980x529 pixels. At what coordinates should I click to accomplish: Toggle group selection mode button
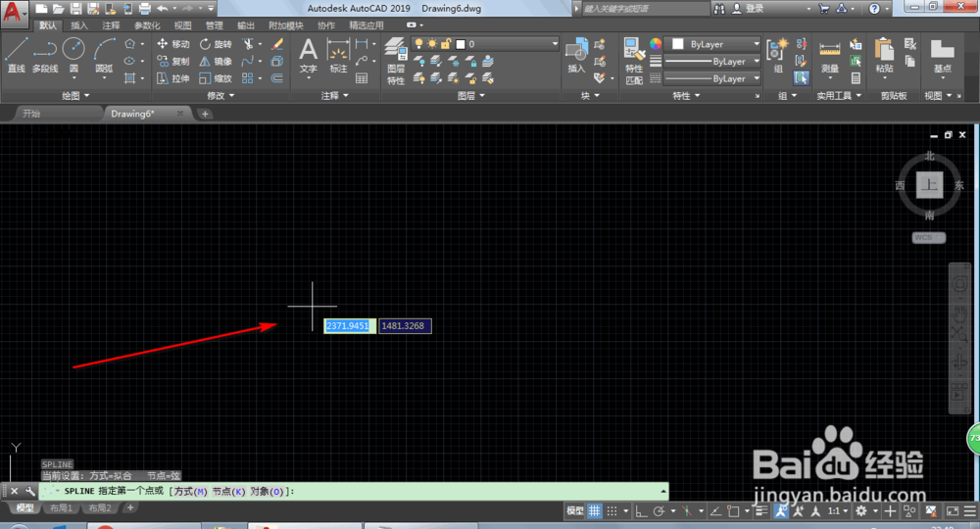coord(802,78)
